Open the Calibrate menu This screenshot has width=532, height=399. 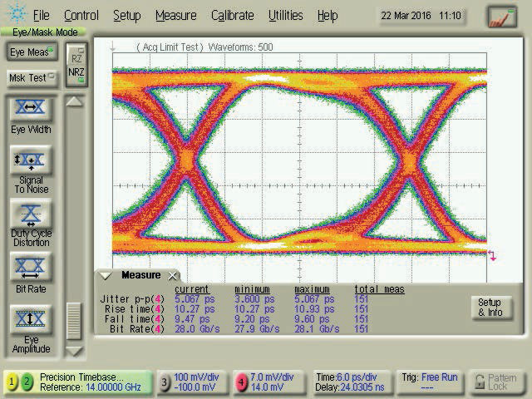click(232, 16)
